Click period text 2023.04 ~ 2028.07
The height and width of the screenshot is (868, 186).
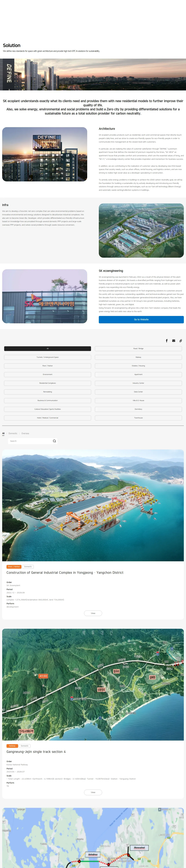click(15, 772)
